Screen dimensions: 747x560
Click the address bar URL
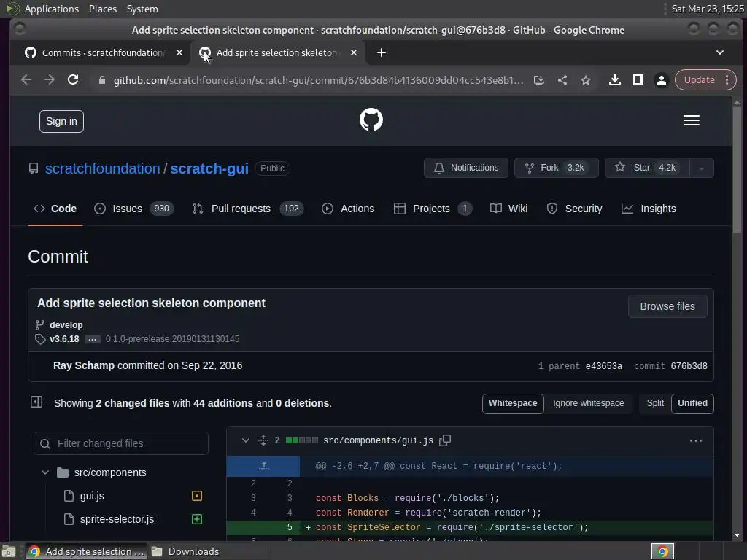[318, 80]
